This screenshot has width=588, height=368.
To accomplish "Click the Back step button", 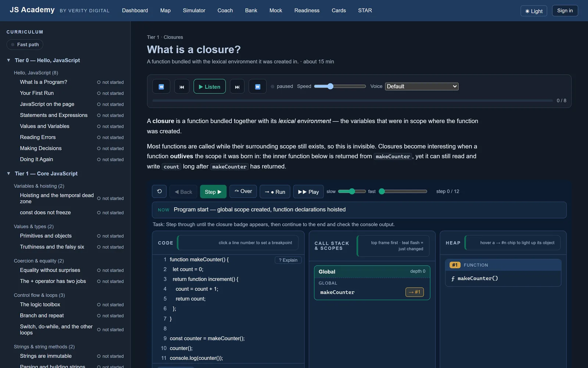I will [183, 192].
